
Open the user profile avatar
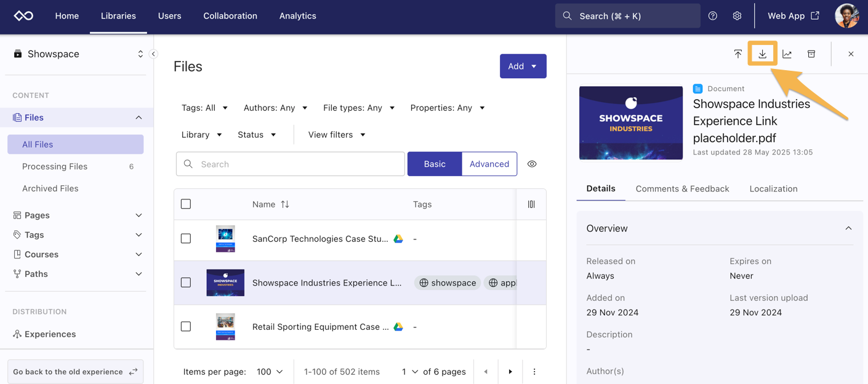(846, 16)
